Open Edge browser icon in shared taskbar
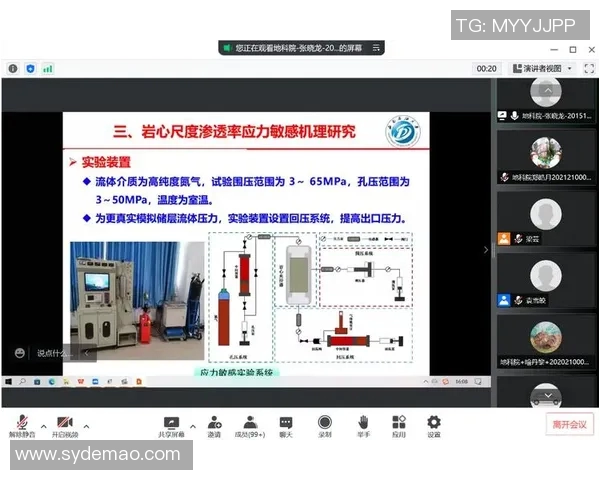Viewport: 600px width, 480px height. click(52, 382)
